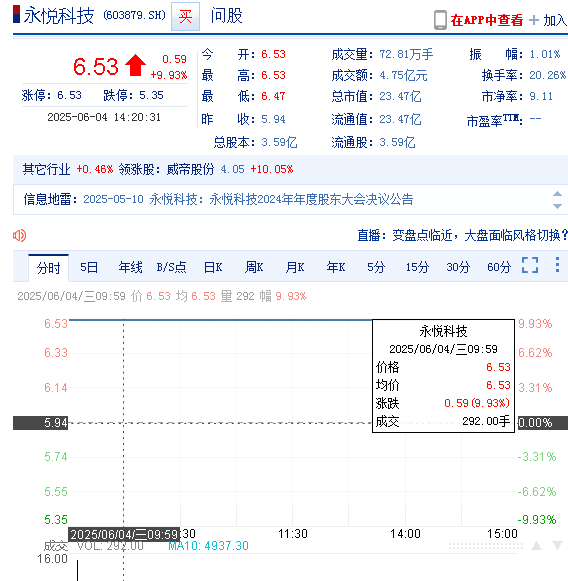Show next news item with down arrow
Screen dimensions: 568x581
557,206
